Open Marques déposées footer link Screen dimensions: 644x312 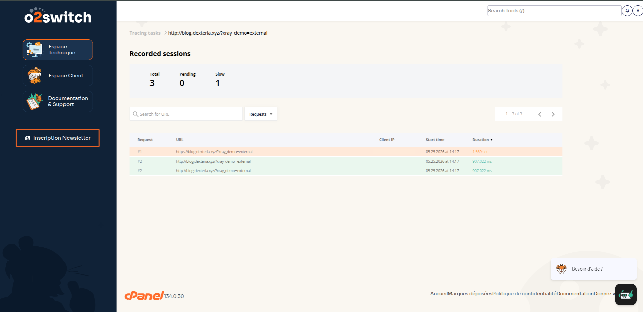[470, 294]
